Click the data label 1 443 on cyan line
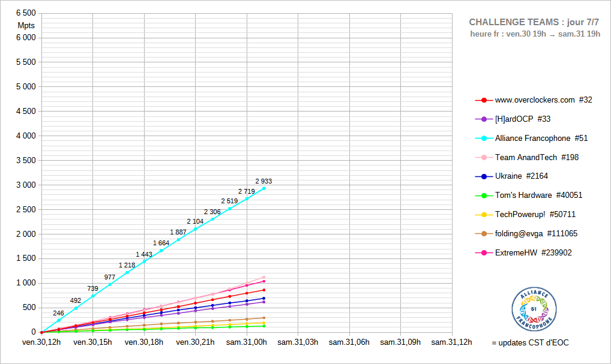This screenshot has width=611, height=364. [144, 254]
